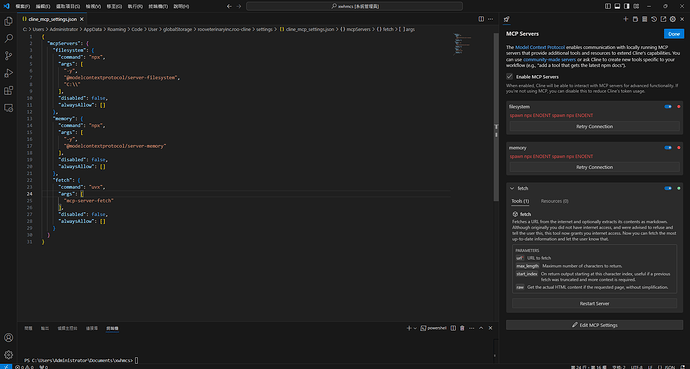Click the globalStorage breadcrumb segment

pos(177,29)
